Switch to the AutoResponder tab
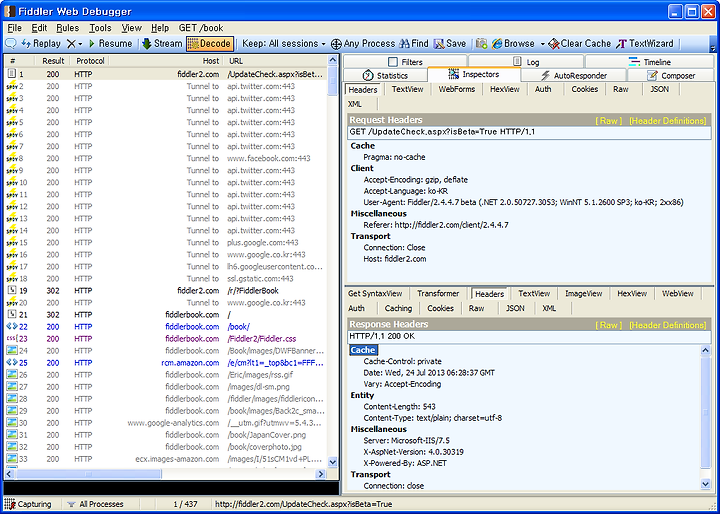 [x=574, y=75]
